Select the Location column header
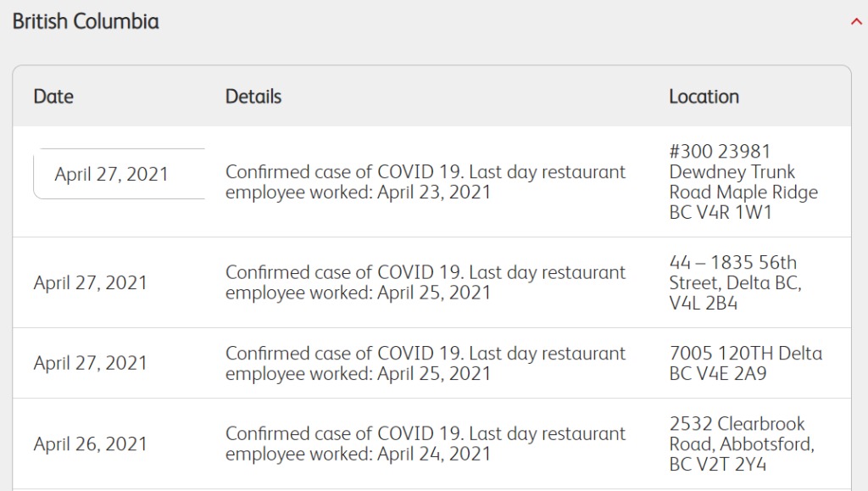Screen dimensions: 868x491 click(704, 97)
